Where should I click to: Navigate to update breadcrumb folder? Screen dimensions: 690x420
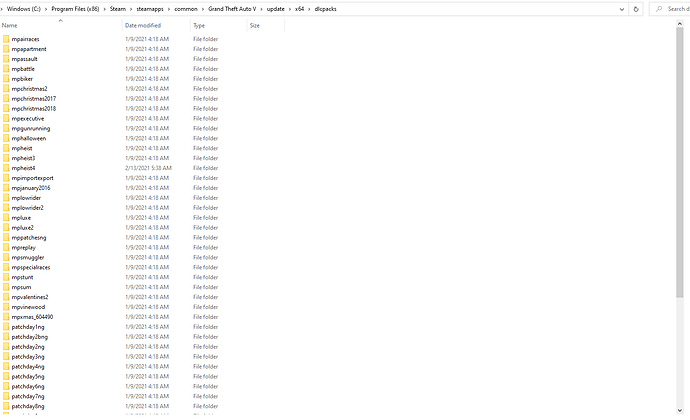coord(275,9)
